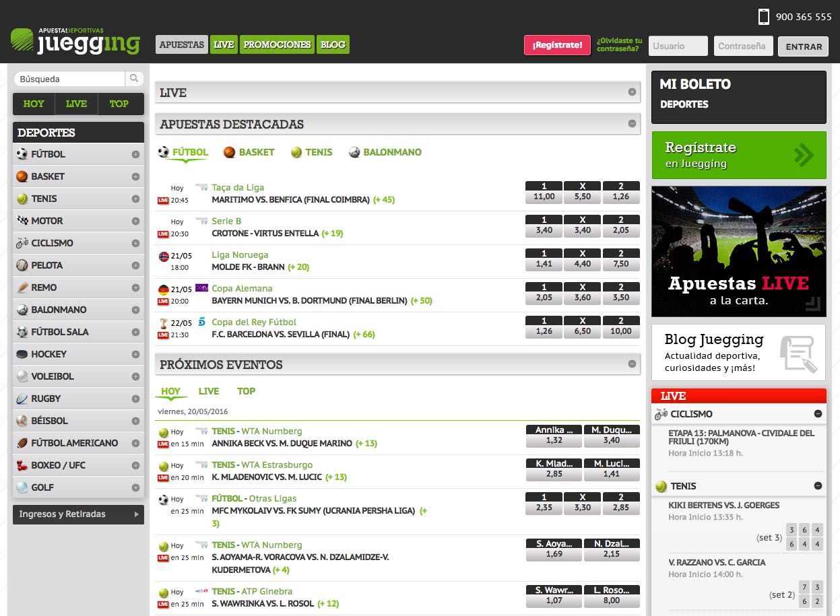Click the trophy icon for Copa del Rey
The height and width of the screenshot is (616, 840).
tap(163, 323)
